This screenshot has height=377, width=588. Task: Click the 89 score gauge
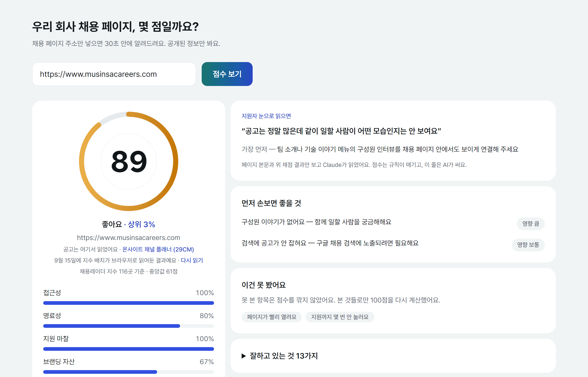click(129, 161)
